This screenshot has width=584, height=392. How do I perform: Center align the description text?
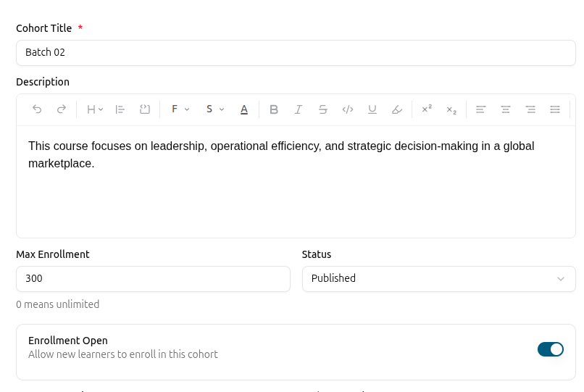pos(506,109)
